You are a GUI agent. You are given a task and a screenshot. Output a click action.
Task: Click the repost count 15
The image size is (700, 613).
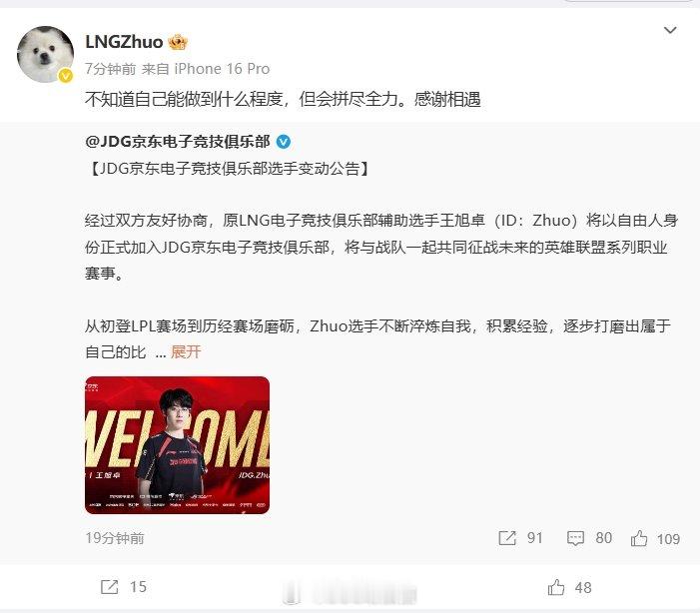click(139, 587)
